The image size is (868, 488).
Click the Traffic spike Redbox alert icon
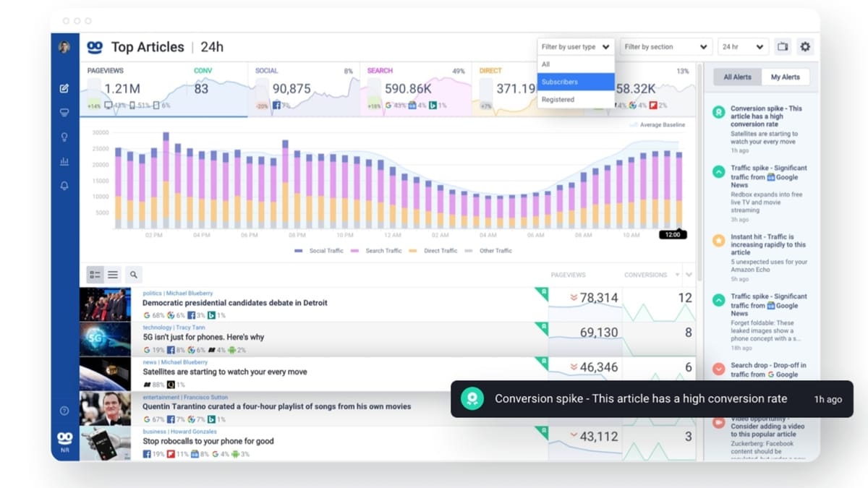click(x=718, y=172)
